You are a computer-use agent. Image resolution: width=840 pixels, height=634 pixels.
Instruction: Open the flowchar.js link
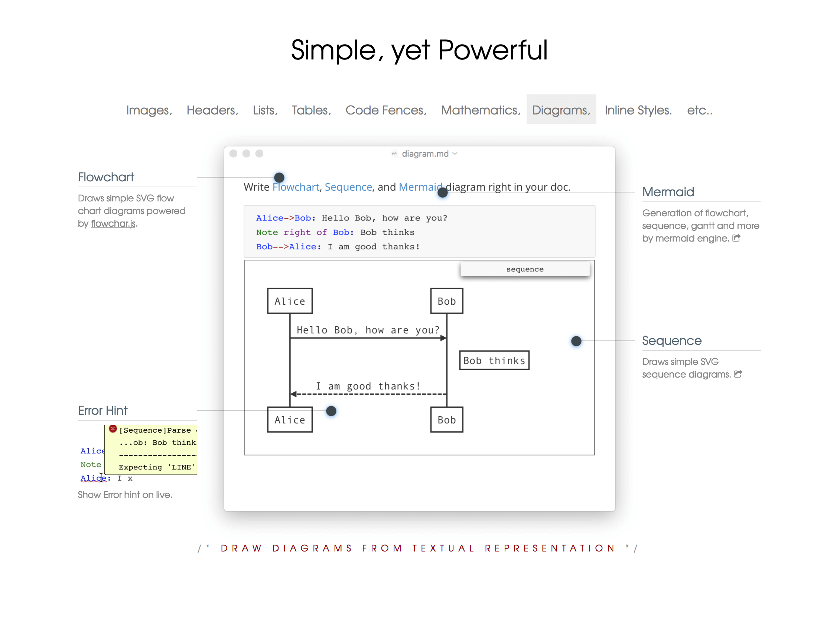point(113,223)
